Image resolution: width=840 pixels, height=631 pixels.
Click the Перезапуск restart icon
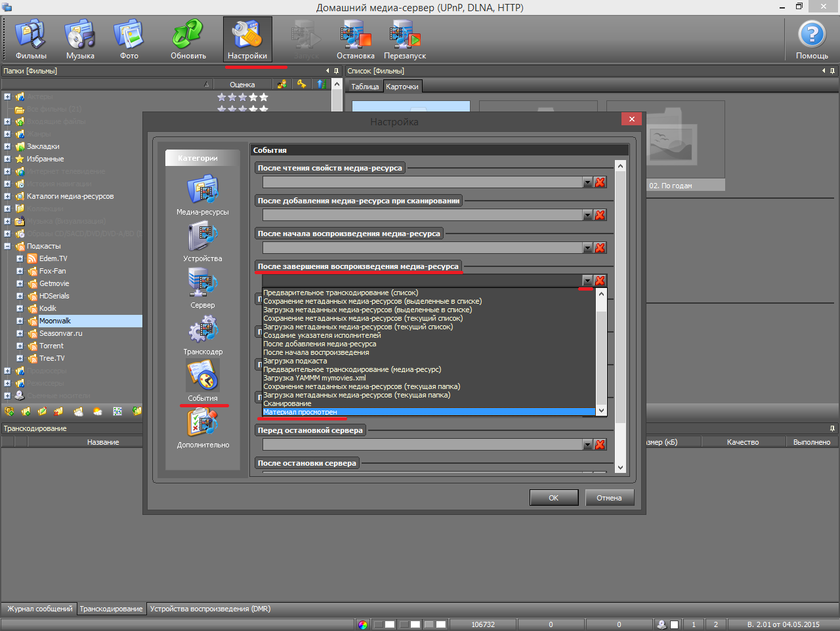tap(405, 39)
